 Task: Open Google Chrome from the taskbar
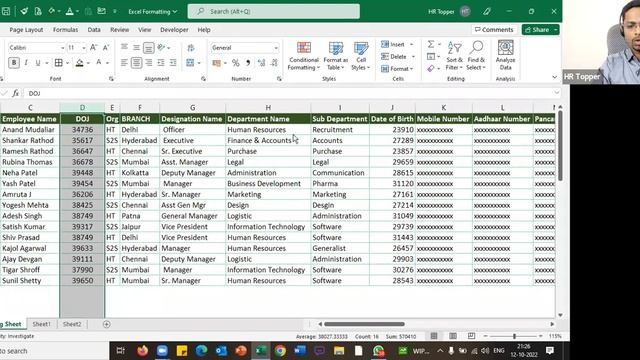coord(280,351)
